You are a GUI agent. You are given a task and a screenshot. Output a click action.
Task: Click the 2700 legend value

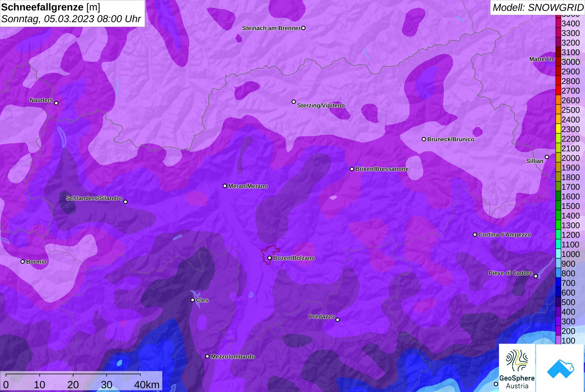click(570, 91)
